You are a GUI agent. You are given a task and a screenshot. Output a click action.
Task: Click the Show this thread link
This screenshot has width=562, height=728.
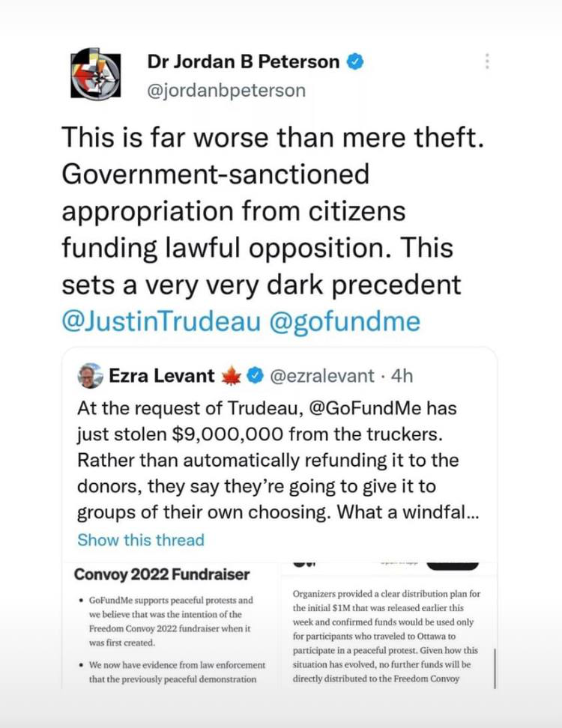pyautogui.click(x=140, y=540)
